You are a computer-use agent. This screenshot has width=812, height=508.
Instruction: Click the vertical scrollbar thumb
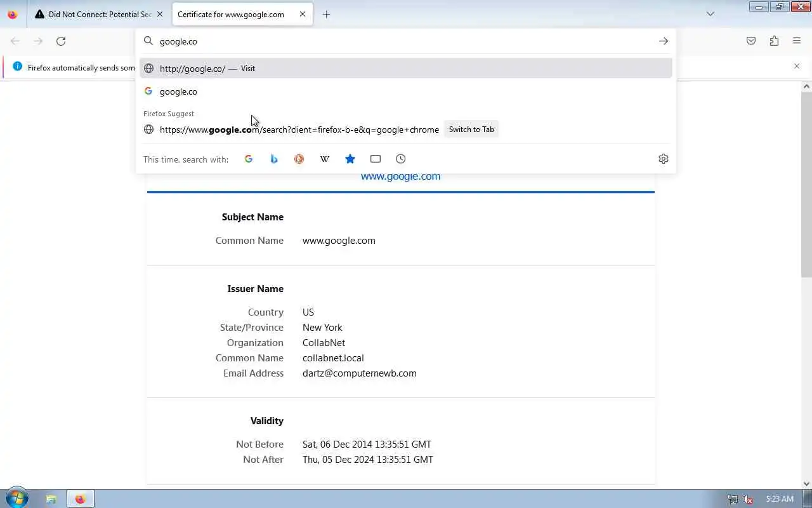click(x=806, y=184)
